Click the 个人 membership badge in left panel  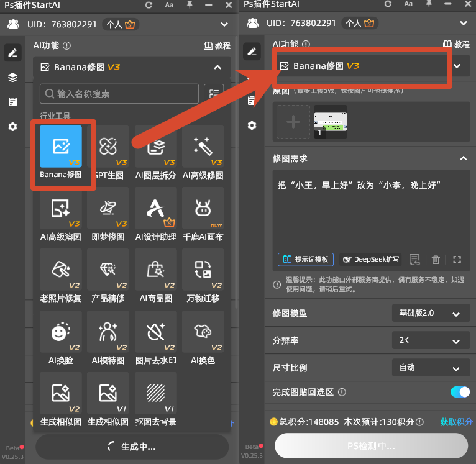pos(121,25)
